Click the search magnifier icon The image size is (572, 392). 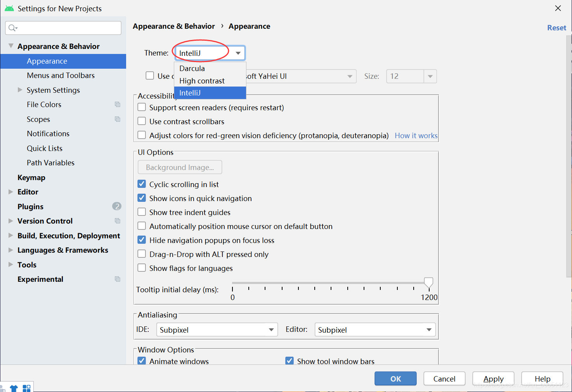click(12, 28)
